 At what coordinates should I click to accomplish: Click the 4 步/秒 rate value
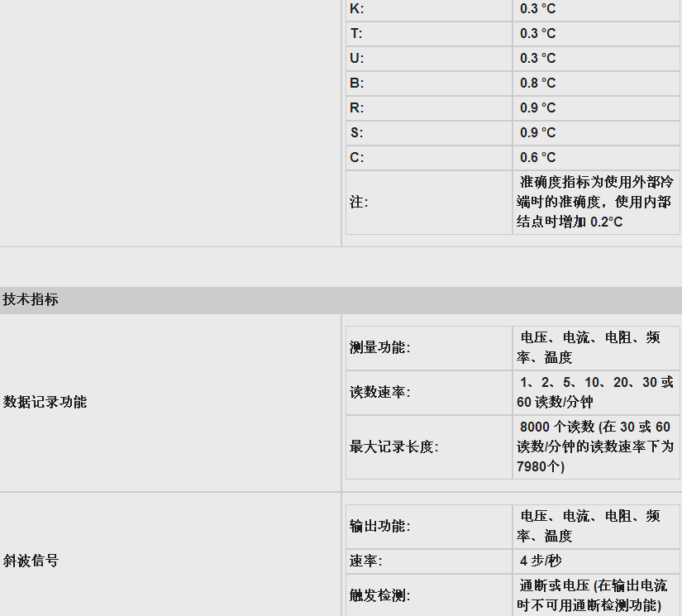pos(541,561)
